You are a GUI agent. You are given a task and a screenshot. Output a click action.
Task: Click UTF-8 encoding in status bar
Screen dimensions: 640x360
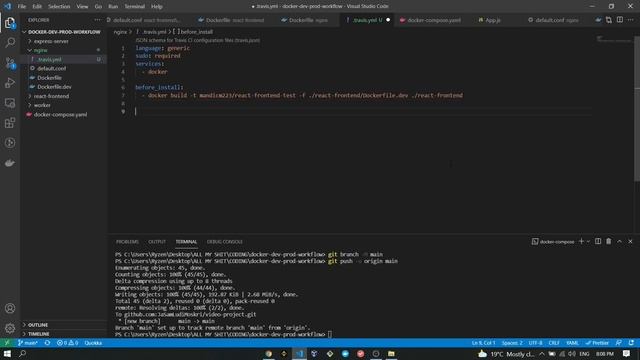536,343
